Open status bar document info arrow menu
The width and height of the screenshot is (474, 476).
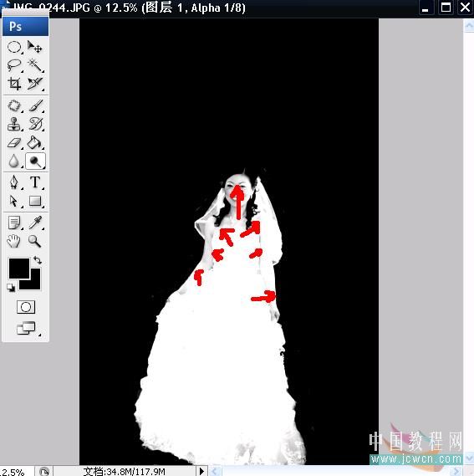(x=201, y=471)
